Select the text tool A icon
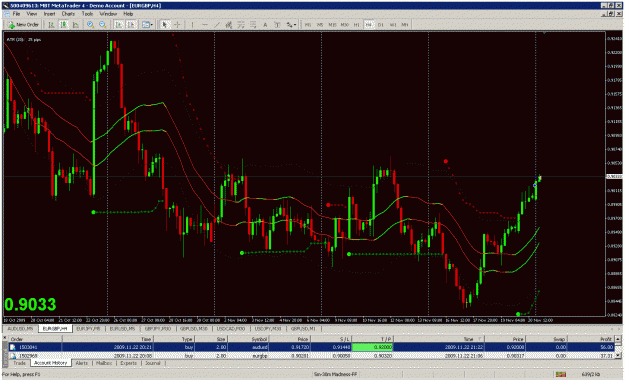This screenshot has height=380, width=625. click(265, 25)
